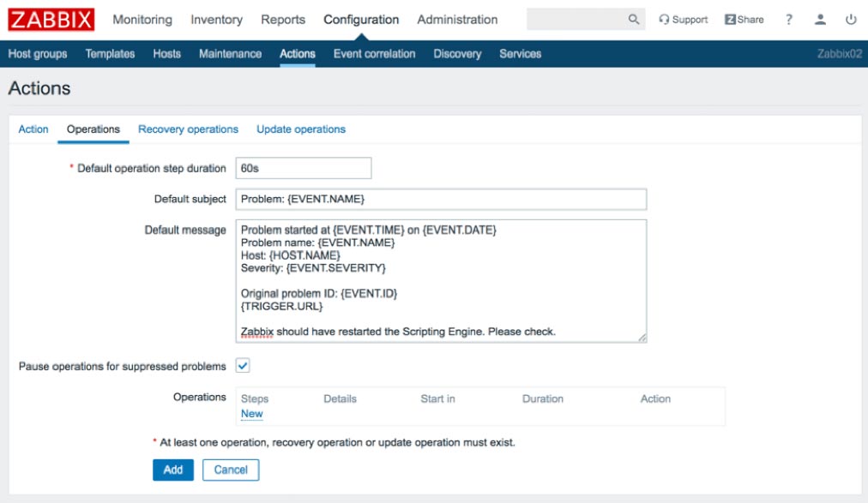Sign out with the power icon
This screenshot has width=868, height=503.
click(x=851, y=20)
